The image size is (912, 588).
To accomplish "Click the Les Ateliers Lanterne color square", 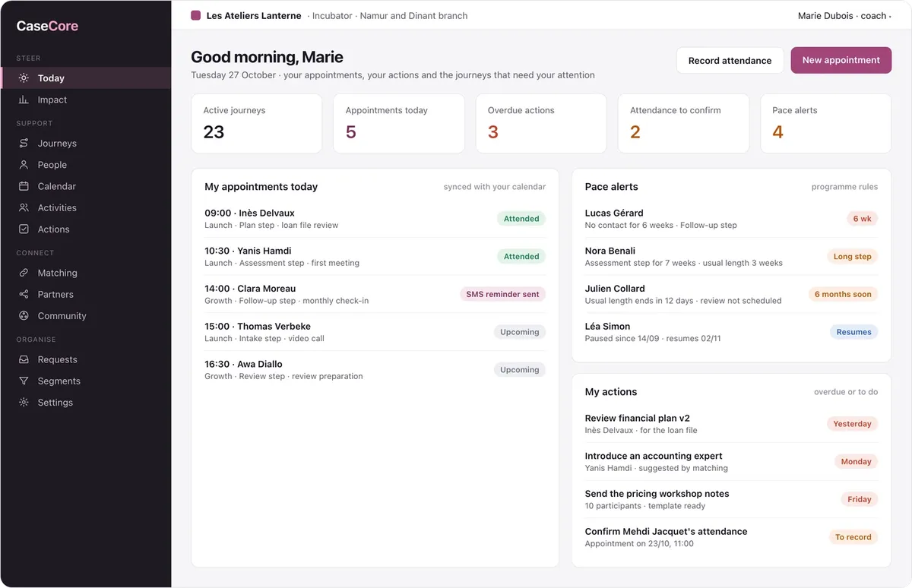I will pyautogui.click(x=195, y=15).
